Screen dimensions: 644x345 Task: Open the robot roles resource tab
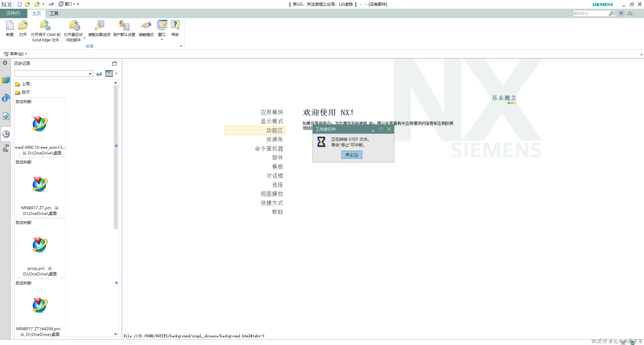(6, 148)
